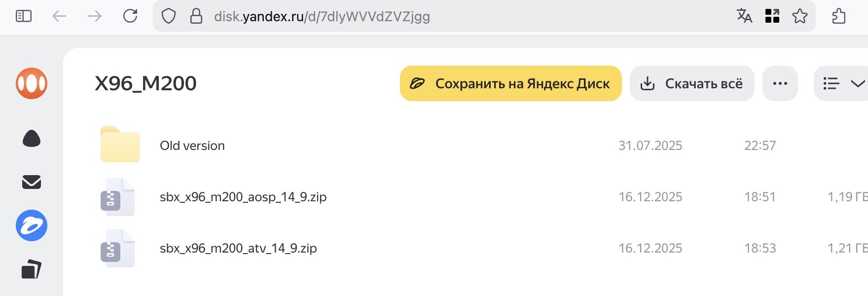
Task: Click the Скачать всё download button
Action: coord(691,83)
